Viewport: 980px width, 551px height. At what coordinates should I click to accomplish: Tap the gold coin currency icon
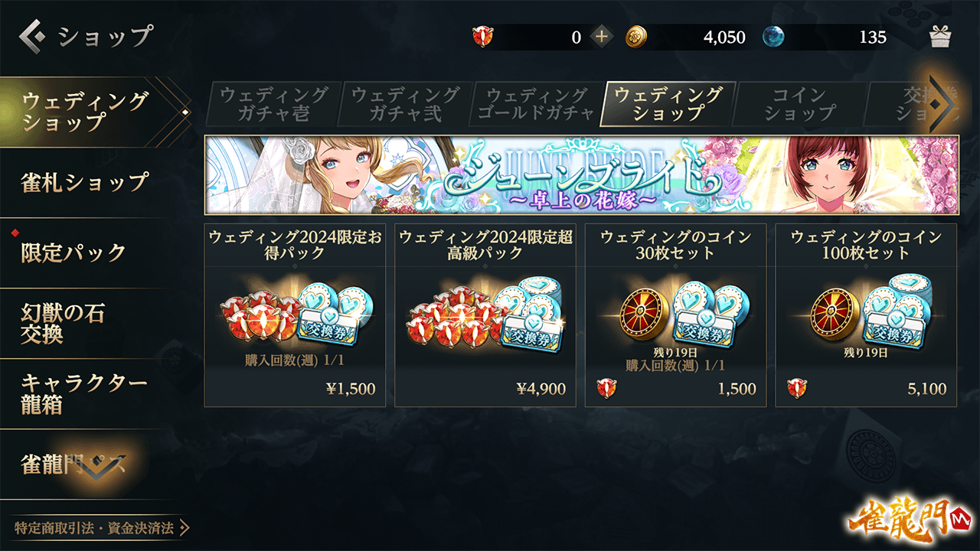click(x=636, y=37)
